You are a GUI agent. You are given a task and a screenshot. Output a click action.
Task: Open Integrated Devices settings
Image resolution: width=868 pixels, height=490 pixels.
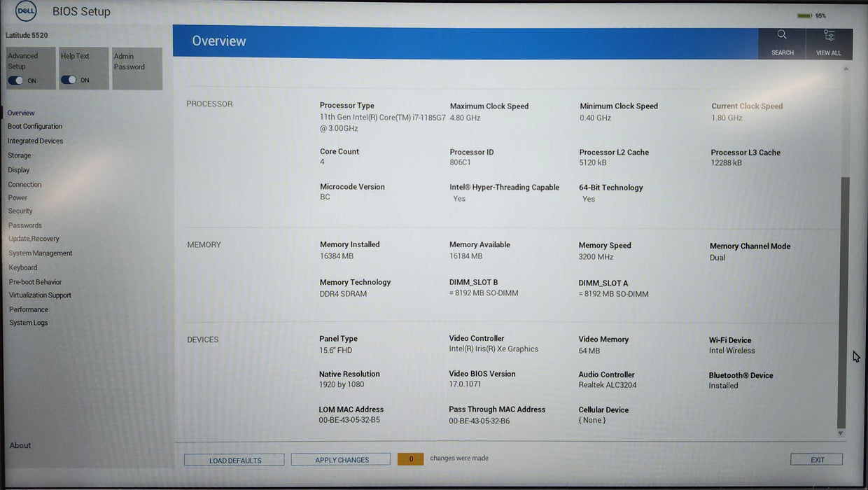pyautogui.click(x=35, y=140)
